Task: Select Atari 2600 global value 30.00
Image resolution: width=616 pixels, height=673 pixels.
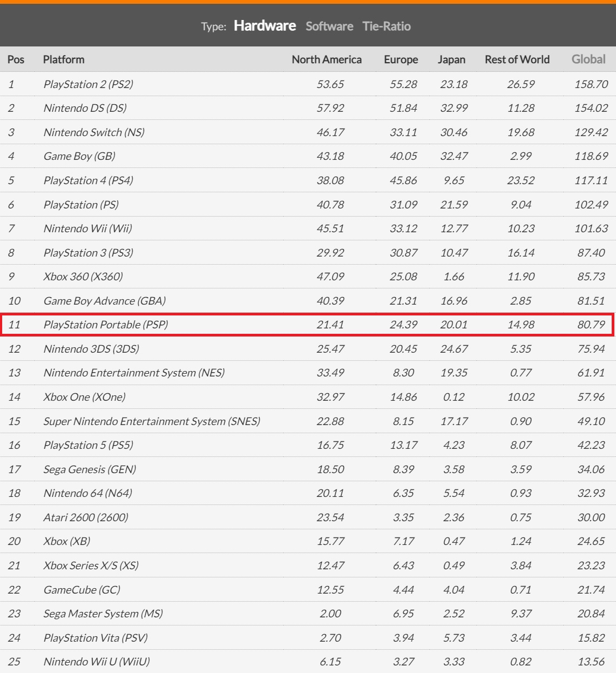Action: coord(591,517)
